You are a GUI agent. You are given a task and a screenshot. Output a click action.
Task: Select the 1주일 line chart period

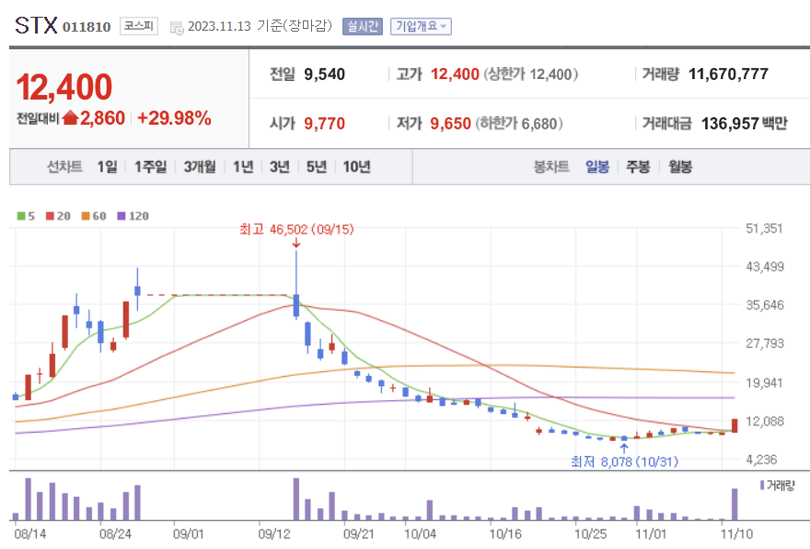click(150, 167)
